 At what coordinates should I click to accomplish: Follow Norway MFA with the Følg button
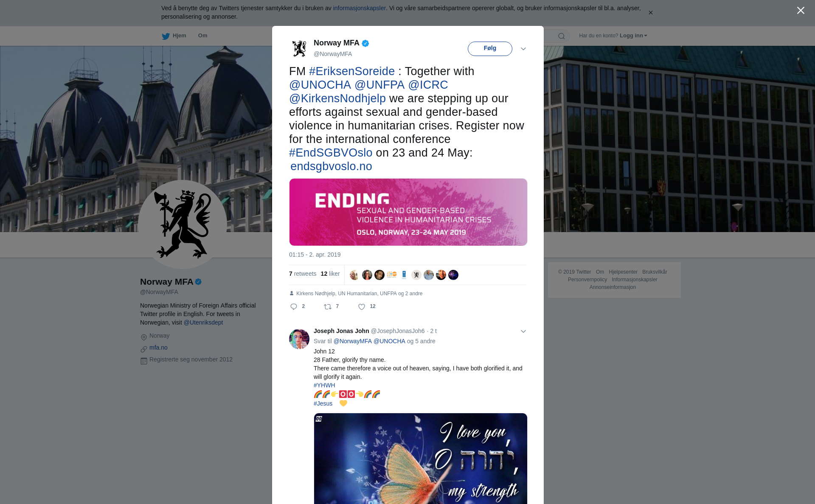click(x=490, y=48)
